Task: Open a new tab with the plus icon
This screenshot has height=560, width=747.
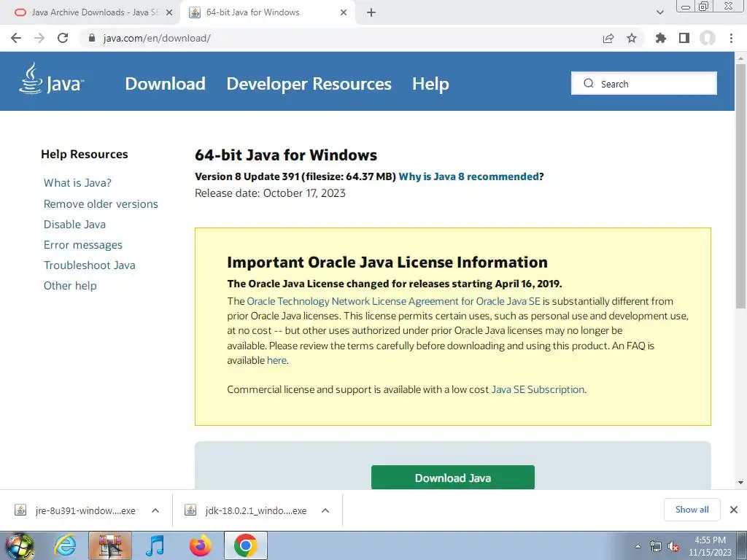Action: 371,12
